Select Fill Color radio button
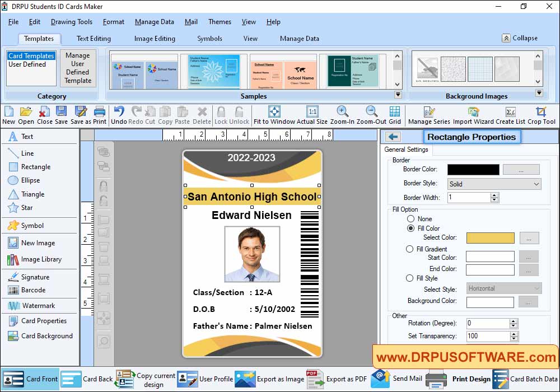 click(x=410, y=228)
